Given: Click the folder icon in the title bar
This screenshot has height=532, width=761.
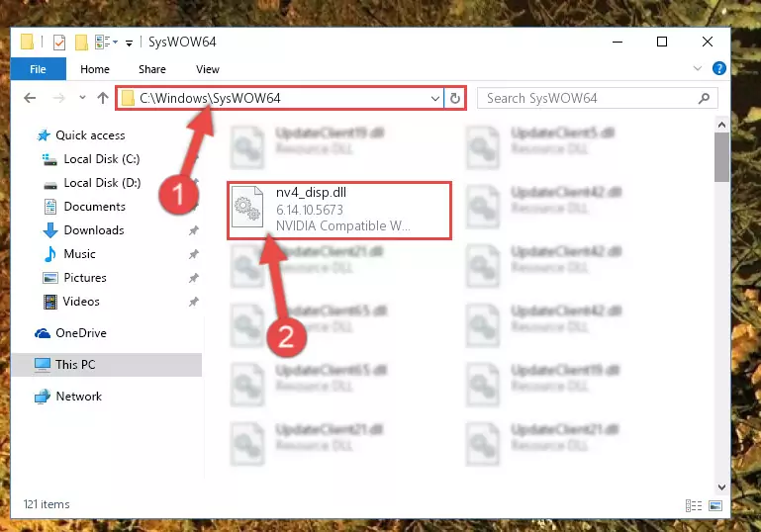Looking at the screenshot, I should click(27, 43).
